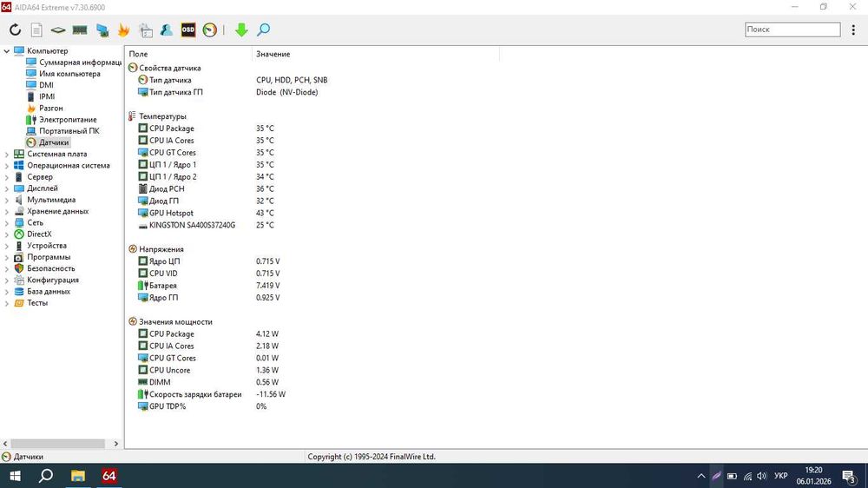The image size is (868, 488).
Task: Expand the Сеть tree node
Action: point(7,222)
